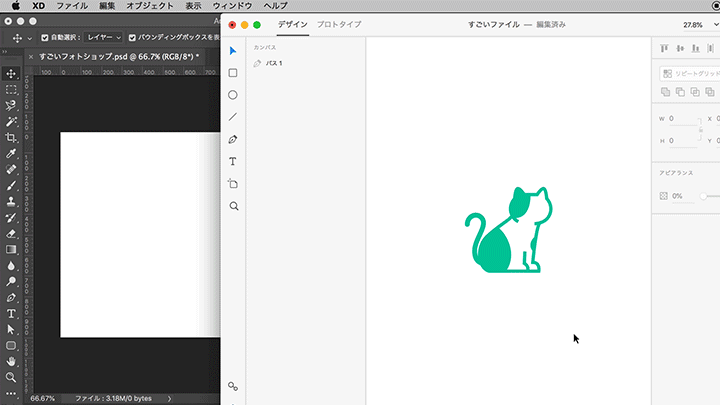Open the 27.8% zoom level dropdown
Screen dimensions: 720x405
tap(699, 24)
